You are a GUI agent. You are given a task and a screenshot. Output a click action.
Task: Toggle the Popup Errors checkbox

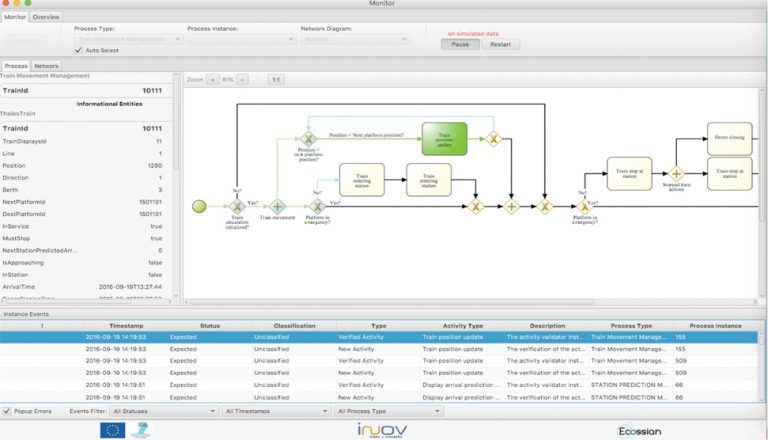point(9,410)
